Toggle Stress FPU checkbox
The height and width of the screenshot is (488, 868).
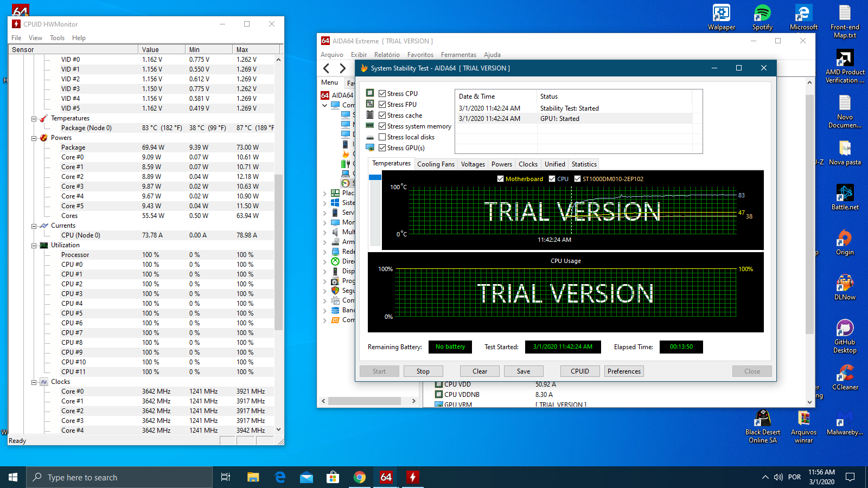[x=382, y=105]
